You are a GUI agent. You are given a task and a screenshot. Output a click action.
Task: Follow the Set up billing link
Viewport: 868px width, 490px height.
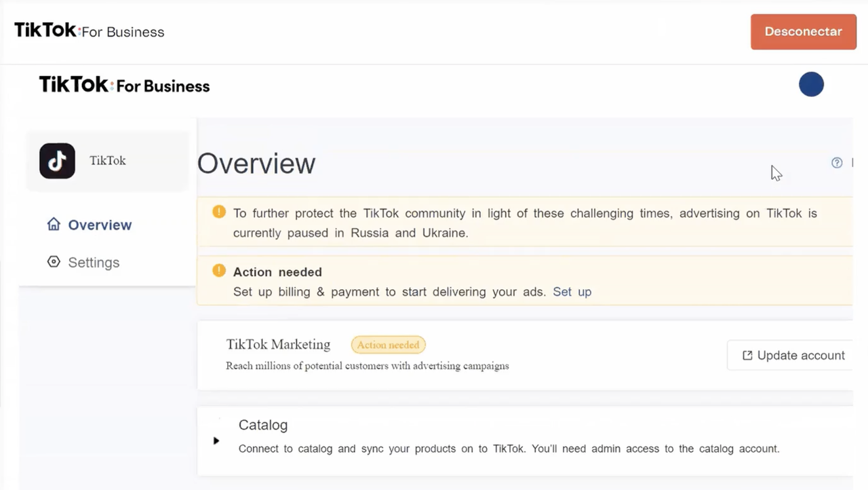(x=572, y=292)
